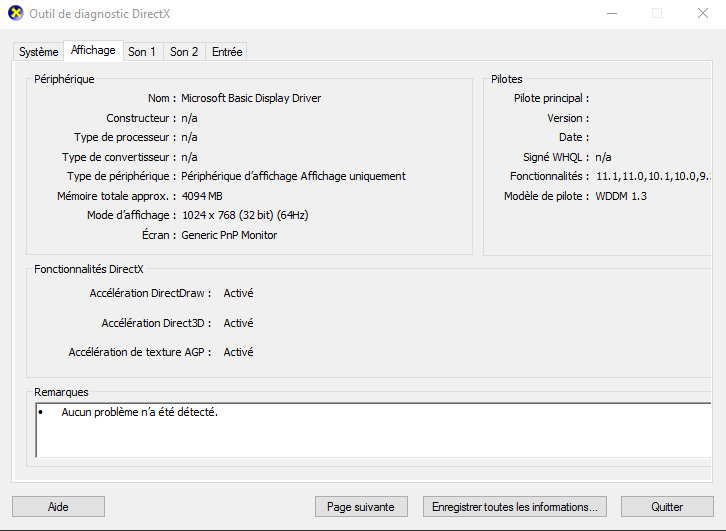
Task: Minimize the DirectX diagnostic window
Action: pyautogui.click(x=612, y=13)
